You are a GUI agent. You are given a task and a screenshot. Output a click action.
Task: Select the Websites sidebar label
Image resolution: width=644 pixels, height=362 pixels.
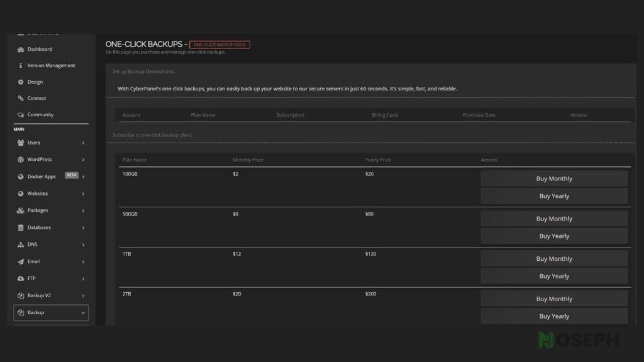point(37,194)
